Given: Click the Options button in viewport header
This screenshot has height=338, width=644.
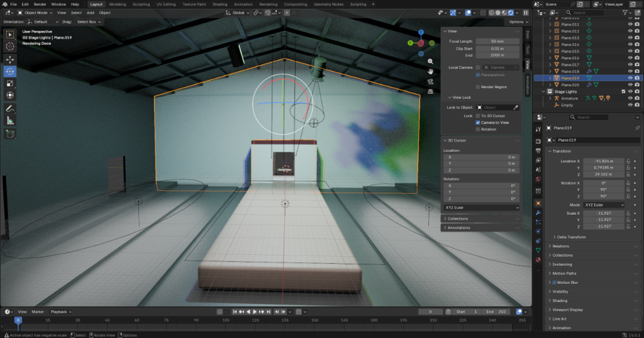Looking at the screenshot, I should click(517, 21).
